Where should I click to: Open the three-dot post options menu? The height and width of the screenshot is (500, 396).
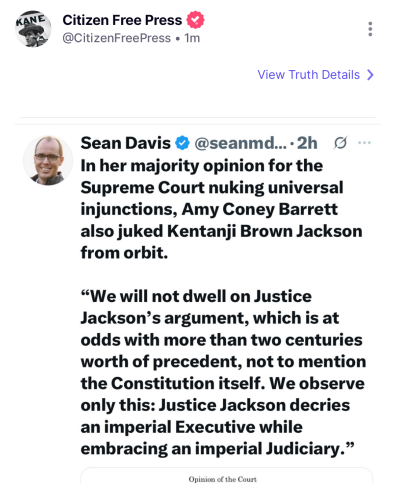(370, 29)
